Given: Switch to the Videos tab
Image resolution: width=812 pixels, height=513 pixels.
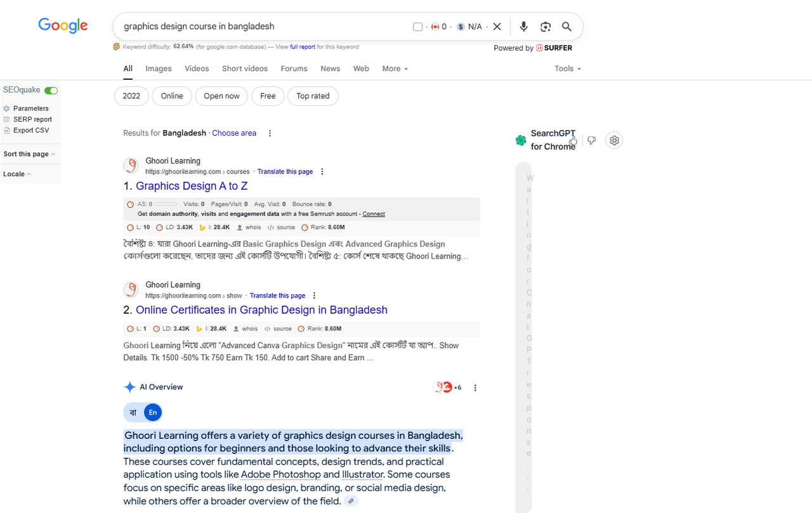Looking at the screenshot, I should 197,68.
